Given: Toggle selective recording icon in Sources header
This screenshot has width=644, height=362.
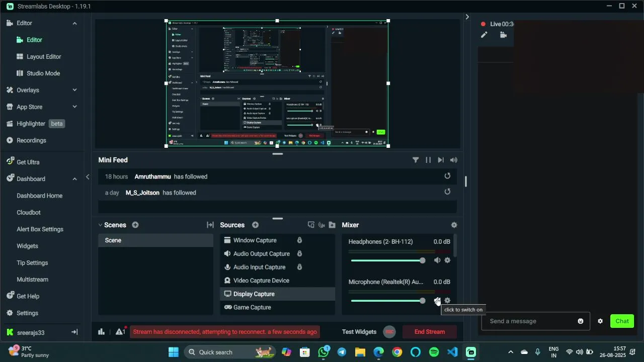Looking at the screenshot, I should 321,225.
